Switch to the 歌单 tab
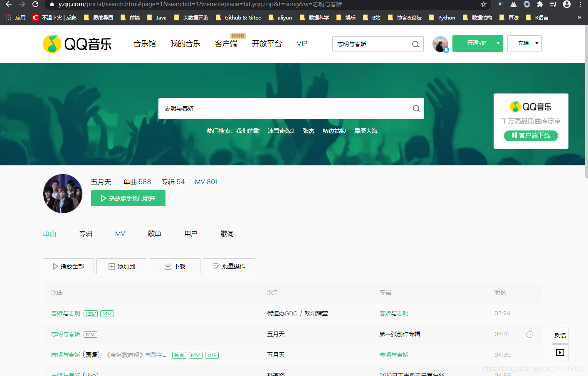 coord(155,234)
